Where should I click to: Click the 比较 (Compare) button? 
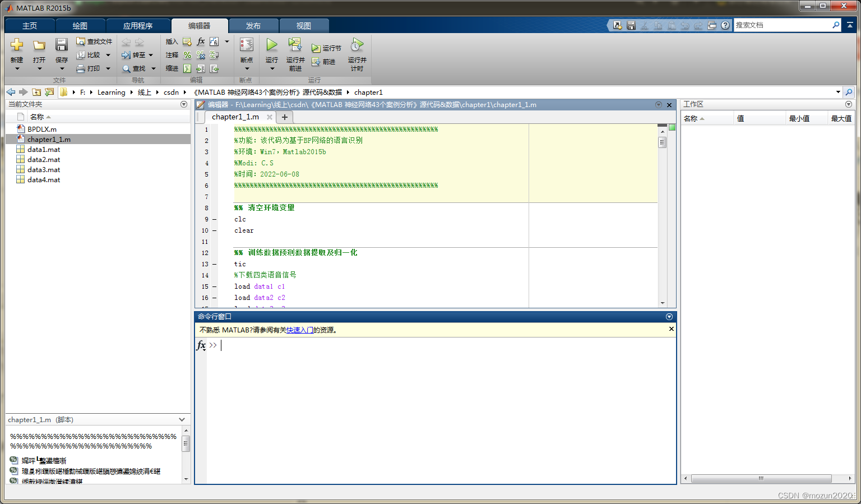[x=89, y=55]
